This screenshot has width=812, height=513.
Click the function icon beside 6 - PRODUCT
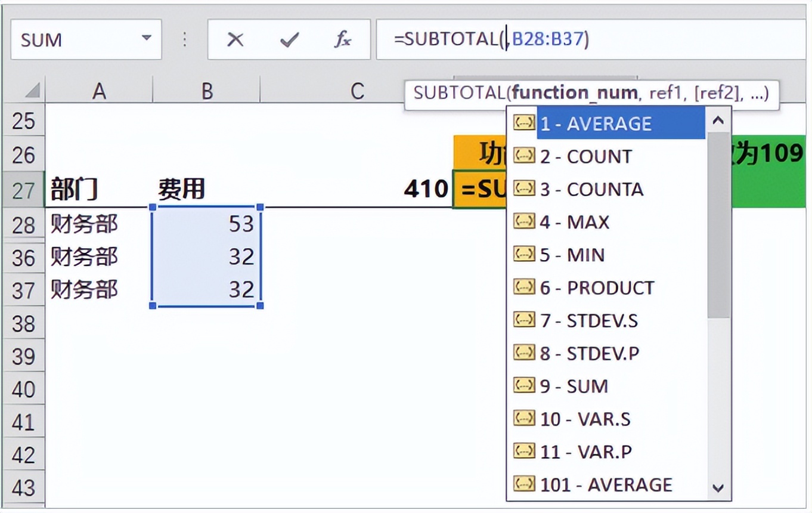coord(523,288)
